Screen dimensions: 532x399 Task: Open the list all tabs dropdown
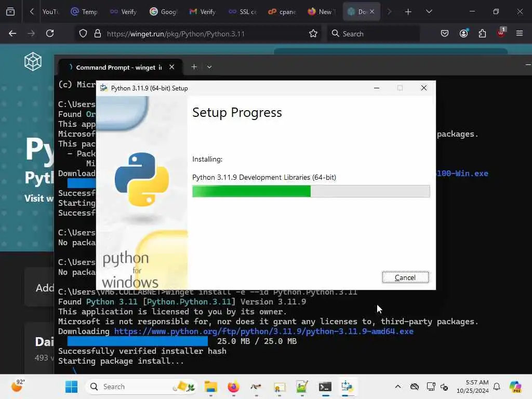coord(429,11)
